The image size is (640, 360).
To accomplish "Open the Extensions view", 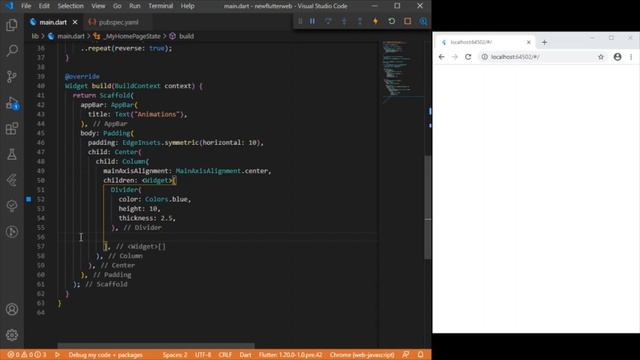I will (x=12, y=129).
